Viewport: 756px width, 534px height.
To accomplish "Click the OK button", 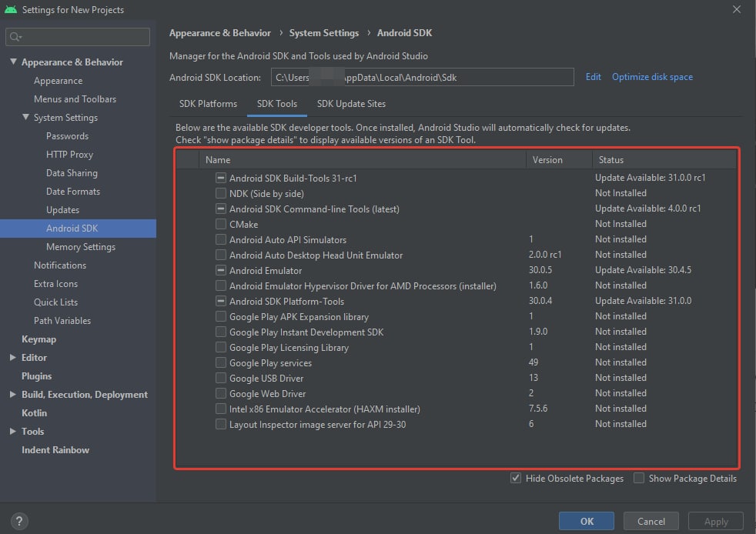I will pos(587,521).
